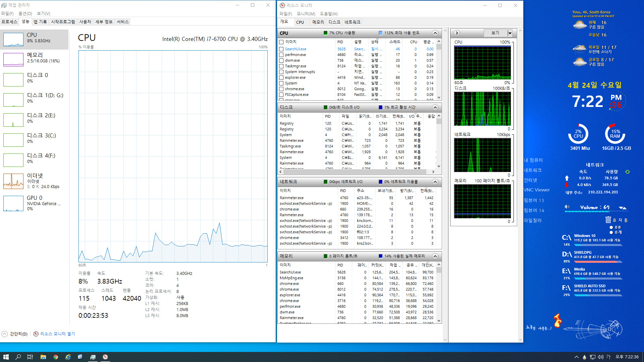Launch Chrome from the taskbar
The height and width of the screenshot is (362, 644).
point(56,357)
